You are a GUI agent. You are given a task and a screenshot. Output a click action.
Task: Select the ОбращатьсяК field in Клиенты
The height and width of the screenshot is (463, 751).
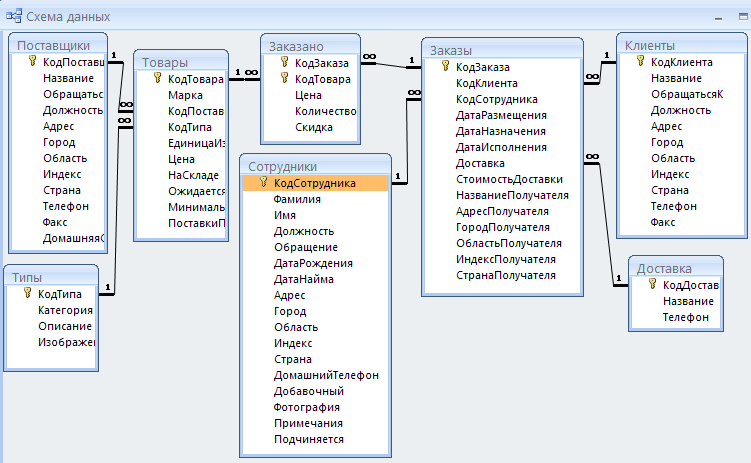click(687, 94)
